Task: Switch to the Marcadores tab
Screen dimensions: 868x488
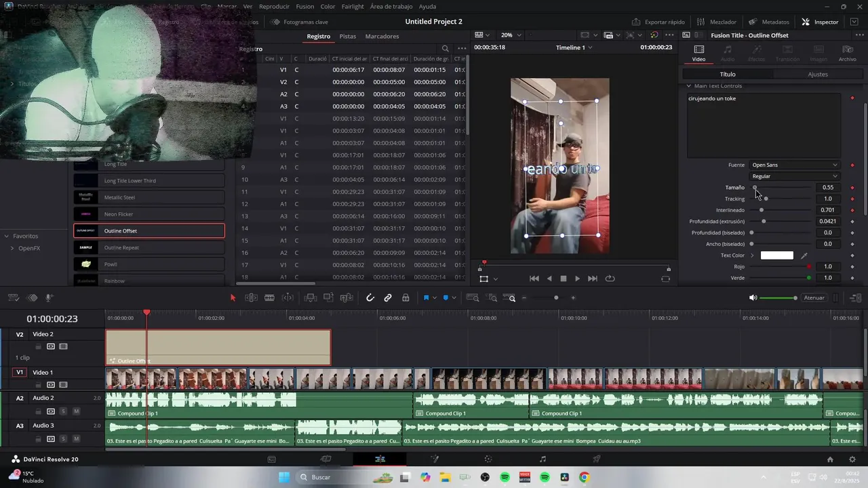Action: [382, 36]
